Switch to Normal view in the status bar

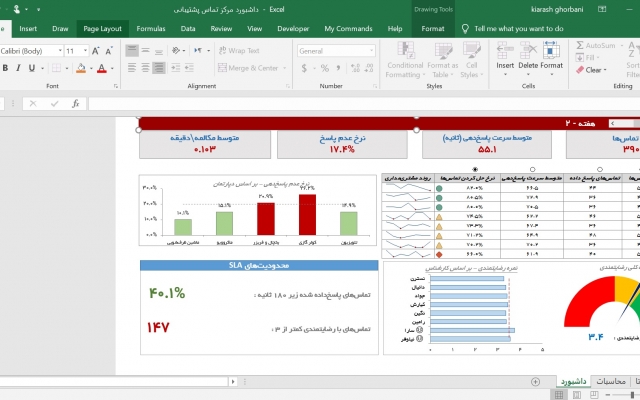[559, 395]
